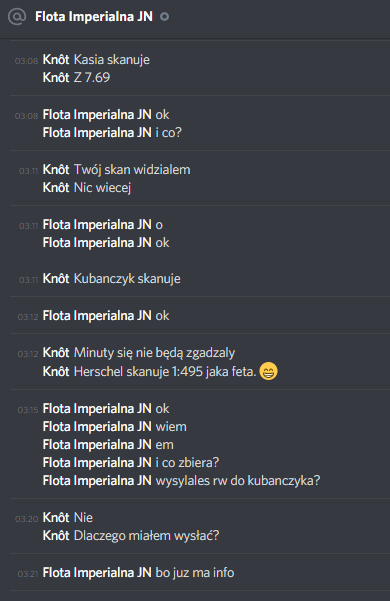Click username Knôt beside 'Nic wiecej'
The width and height of the screenshot is (390, 601).
point(56,187)
